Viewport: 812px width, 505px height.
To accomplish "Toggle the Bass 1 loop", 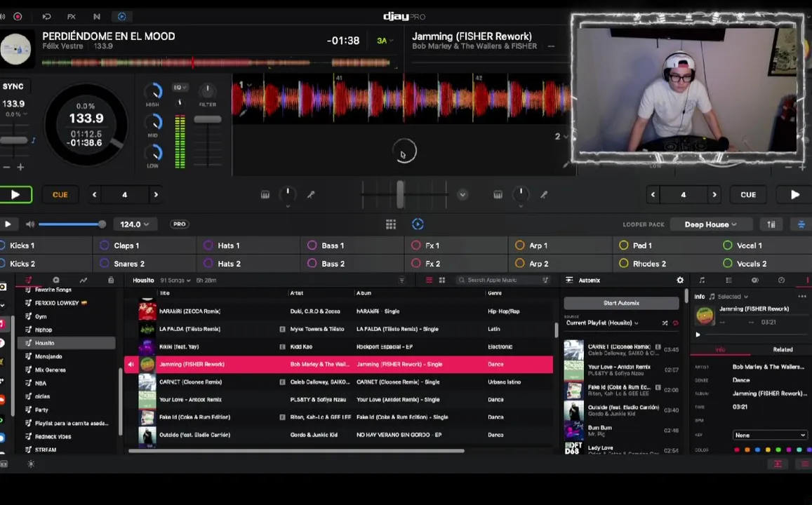I will click(352, 245).
